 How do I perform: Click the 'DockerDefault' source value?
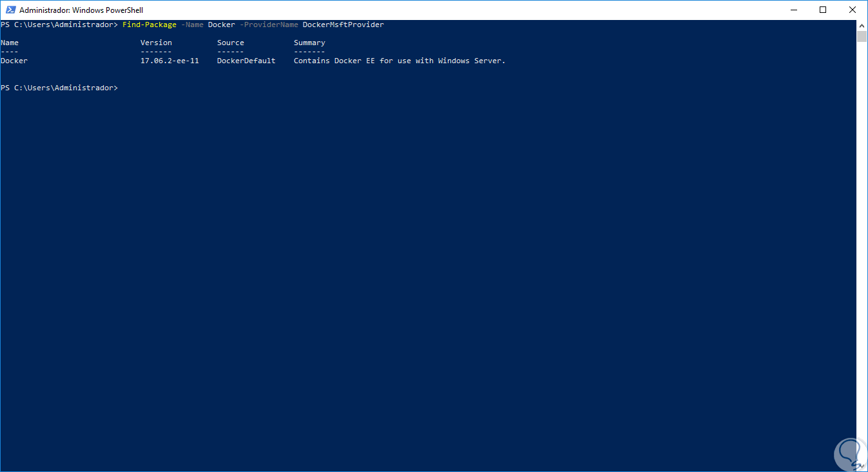tap(246, 61)
